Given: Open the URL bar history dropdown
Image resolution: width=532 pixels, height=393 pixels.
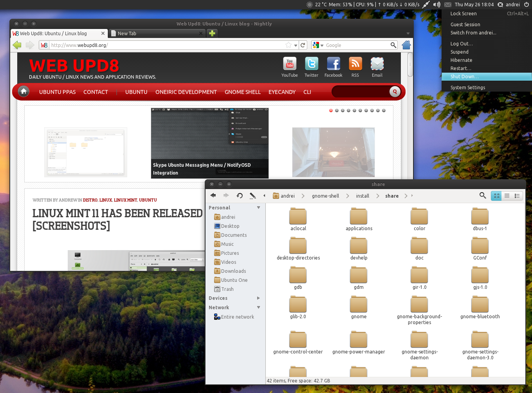Looking at the screenshot, I should 296,45.
